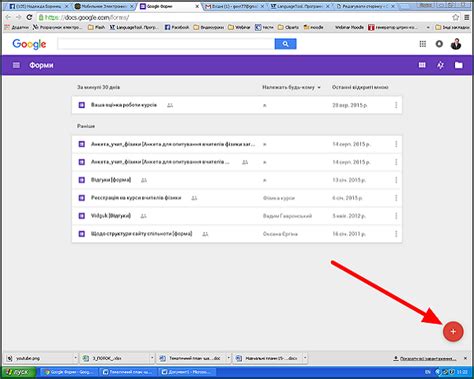The image size is (474, 379).
Task: Open the downloaded youtube.png file
Action: coord(39,358)
